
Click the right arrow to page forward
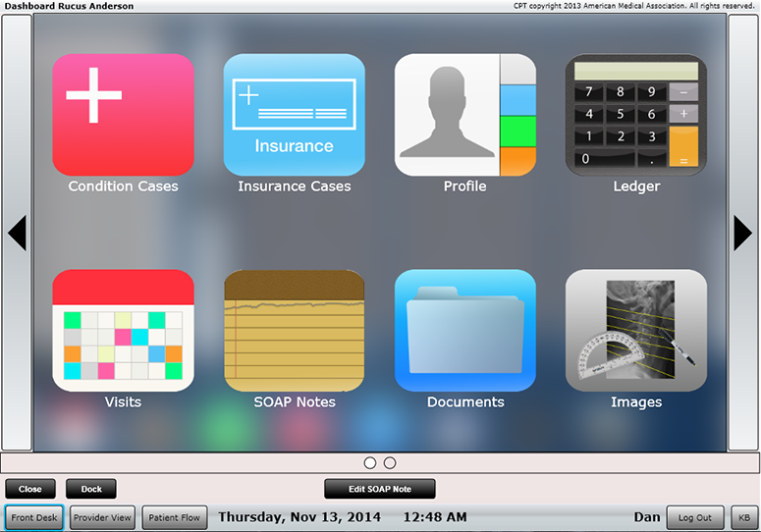(743, 233)
